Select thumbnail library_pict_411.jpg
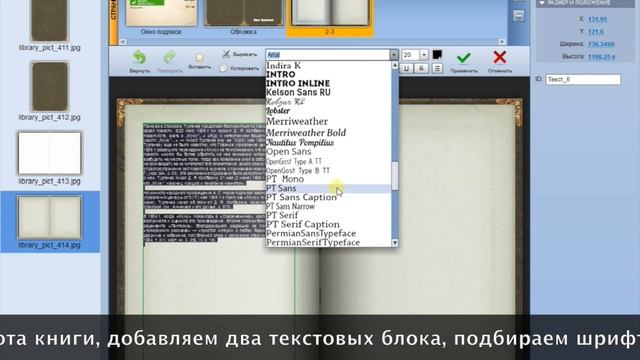This screenshot has height=360, width=640. tap(49, 20)
